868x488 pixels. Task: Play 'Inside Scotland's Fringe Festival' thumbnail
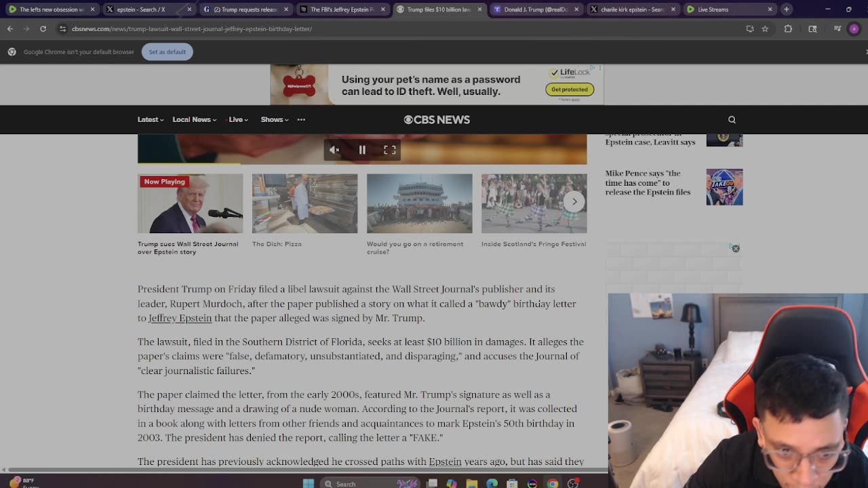(x=534, y=203)
